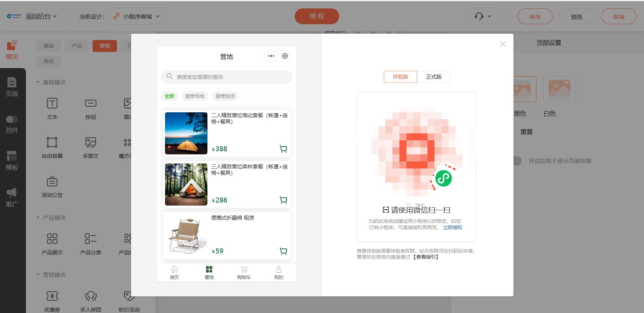The width and height of the screenshot is (644, 313).
Task: Collapse the 营销模块 section
Action: 51,275
